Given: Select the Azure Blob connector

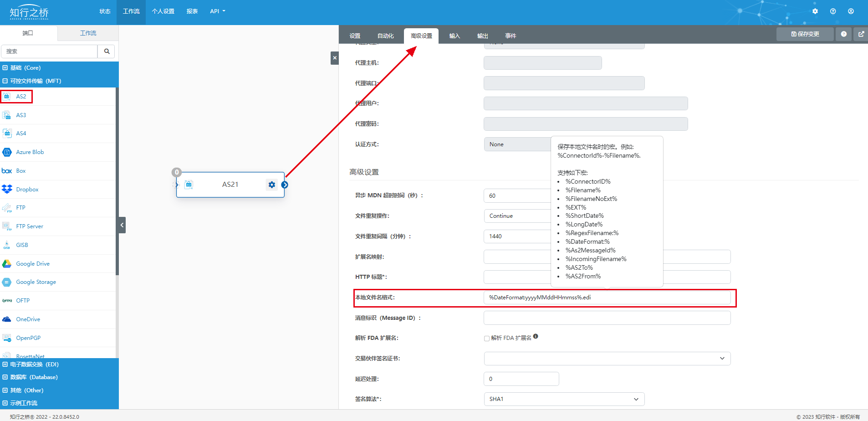Looking at the screenshot, I should click(x=58, y=152).
